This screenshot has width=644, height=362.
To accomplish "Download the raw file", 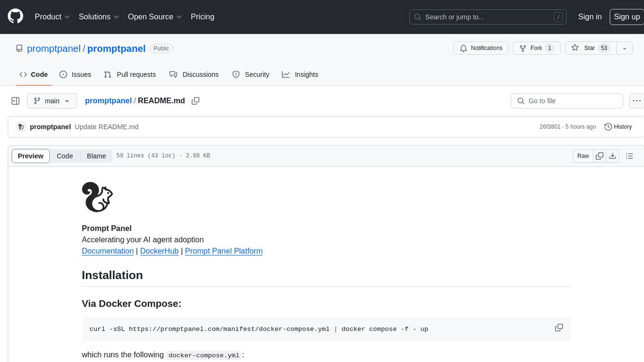I will coord(613,156).
